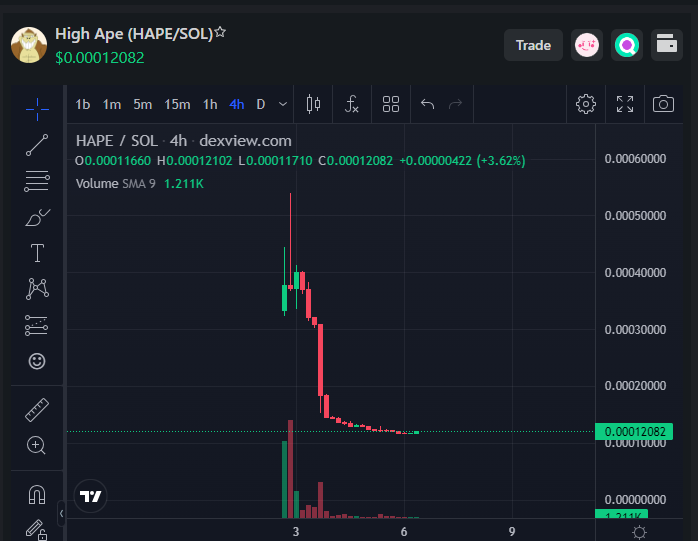Switch to 1m timeframe
This screenshot has width=698, height=541.
point(112,104)
